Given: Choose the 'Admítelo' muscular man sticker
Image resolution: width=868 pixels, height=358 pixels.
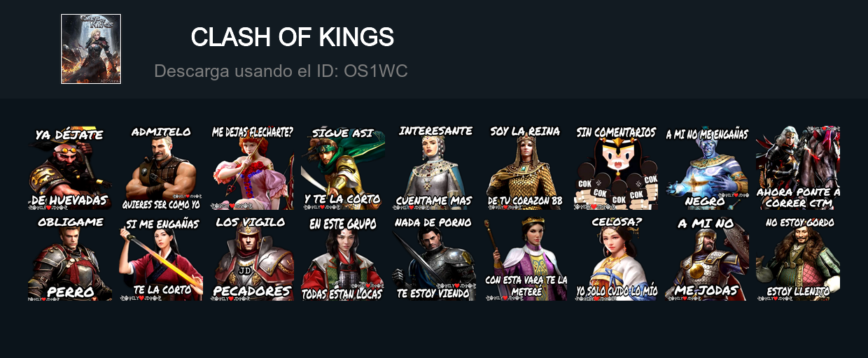Looking at the screenshot, I should pyautogui.click(x=161, y=168).
